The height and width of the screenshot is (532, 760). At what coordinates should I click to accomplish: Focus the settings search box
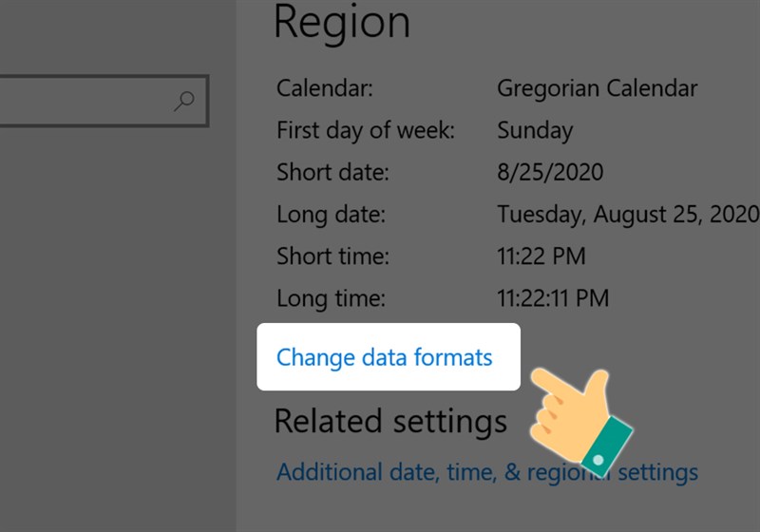85,101
